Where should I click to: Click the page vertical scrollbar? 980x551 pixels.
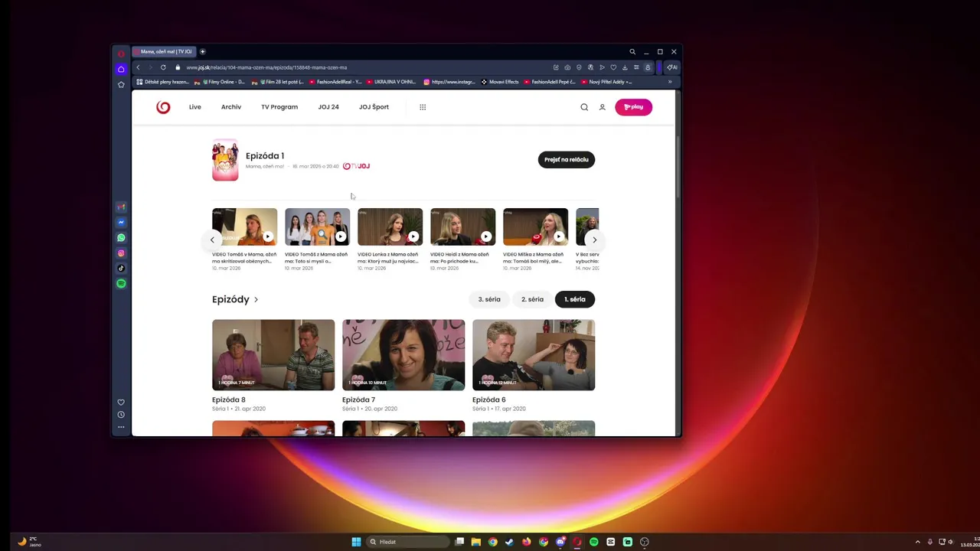coord(678,168)
